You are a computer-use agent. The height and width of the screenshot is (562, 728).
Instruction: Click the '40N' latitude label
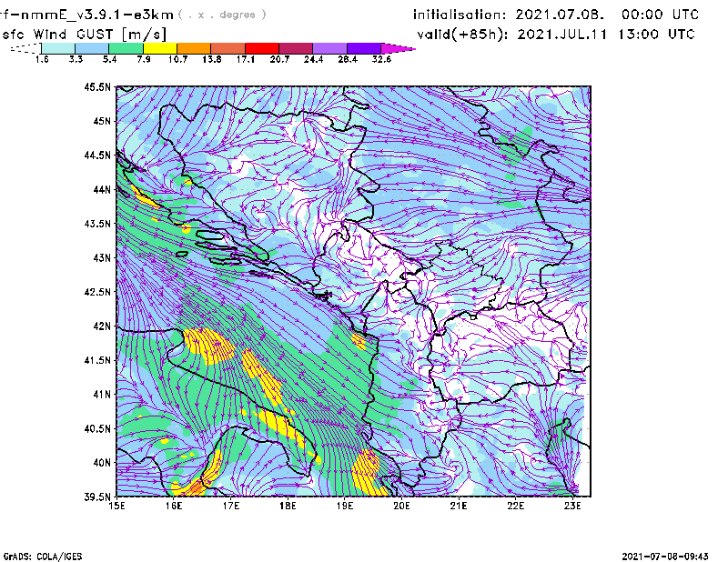click(x=102, y=463)
